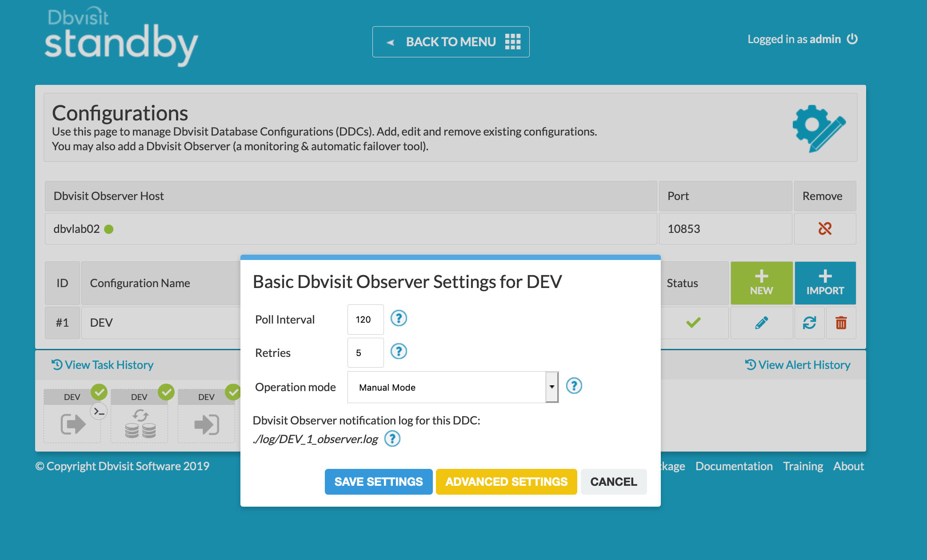This screenshot has width=927, height=560.
Task: Click the Back to Menu button
Action: tap(451, 42)
